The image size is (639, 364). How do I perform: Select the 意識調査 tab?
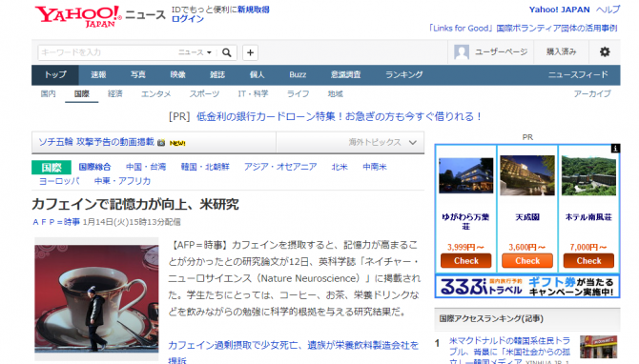click(x=345, y=74)
